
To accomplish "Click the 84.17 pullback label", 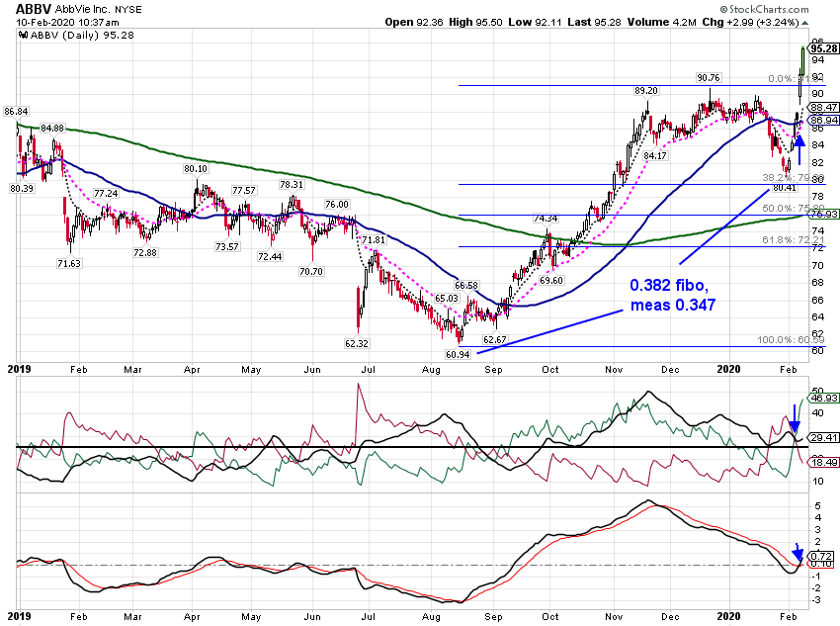I will pyautogui.click(x=655, y=156).
